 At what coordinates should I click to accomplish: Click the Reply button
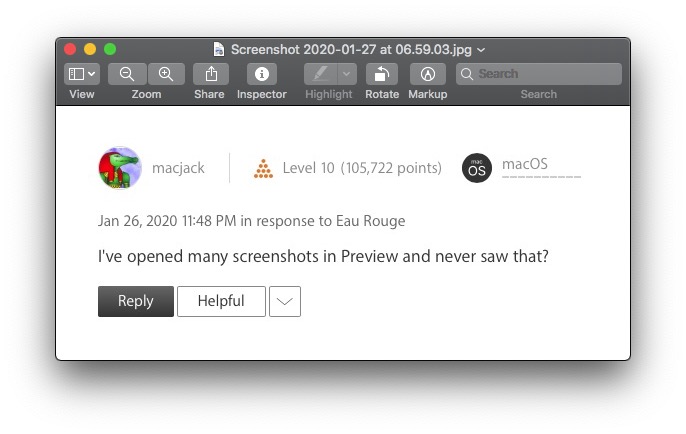[136, 301]
